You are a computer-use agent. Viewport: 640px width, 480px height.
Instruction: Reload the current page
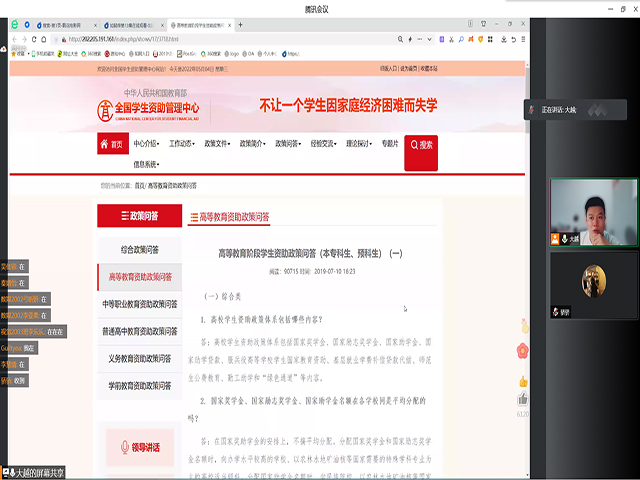(x=34, y=39)
